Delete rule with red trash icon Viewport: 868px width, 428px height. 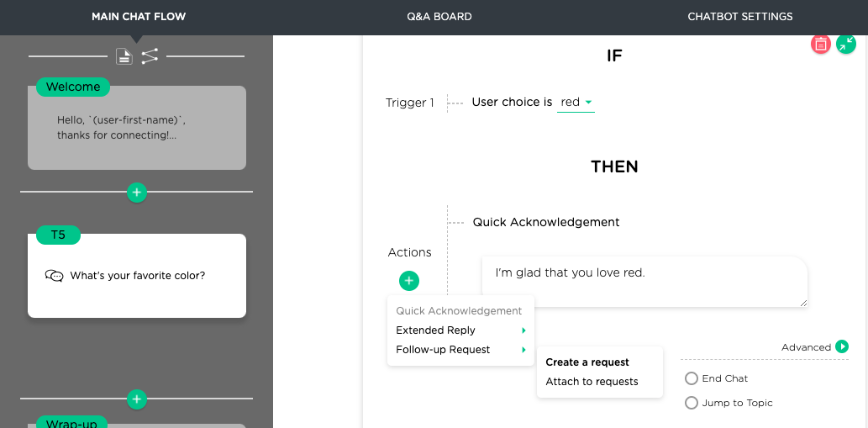(x=821, y=45)
